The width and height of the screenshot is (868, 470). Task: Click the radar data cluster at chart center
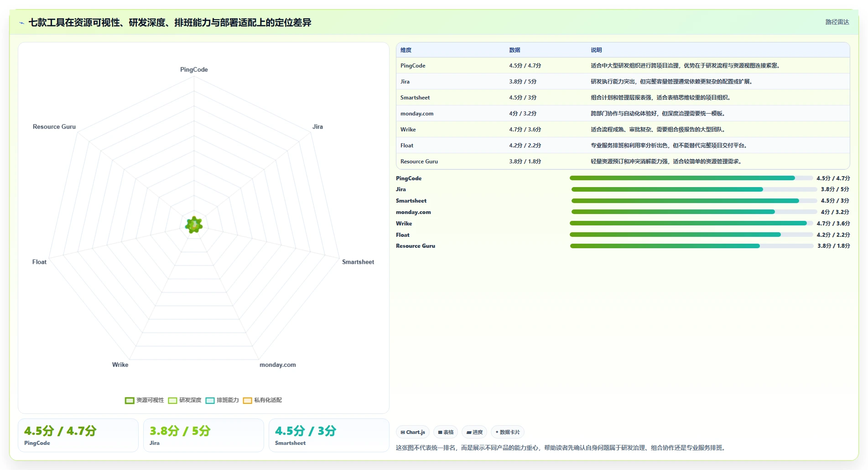coord(194,225)
